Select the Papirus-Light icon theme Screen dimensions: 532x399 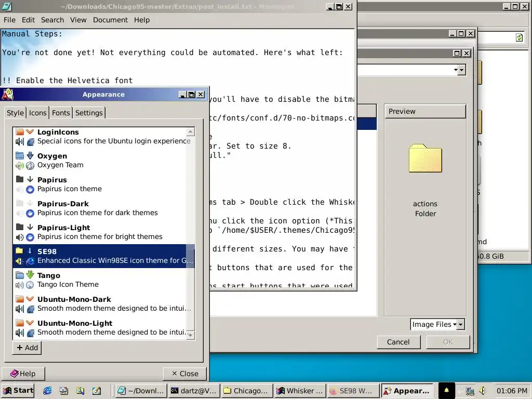click(103, 232)
